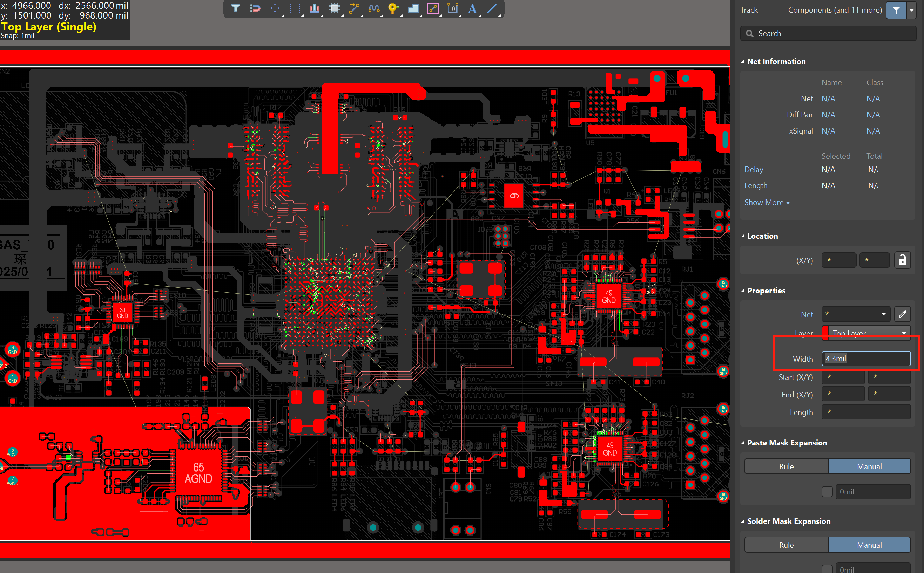Click the Search field in Properties panel
Image resolution: width=924 pixels, height=573 pixels.
click(828, 33)
